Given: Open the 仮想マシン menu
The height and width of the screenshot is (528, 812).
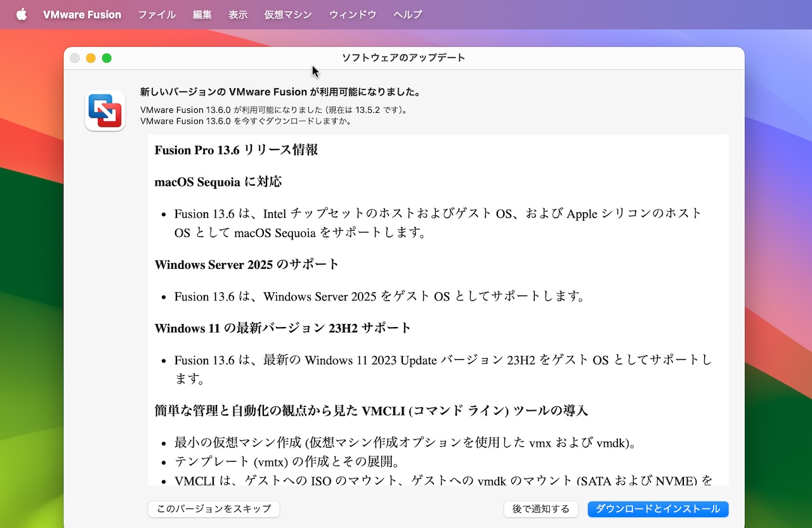Looking at the screenshot, I should 287,14.
